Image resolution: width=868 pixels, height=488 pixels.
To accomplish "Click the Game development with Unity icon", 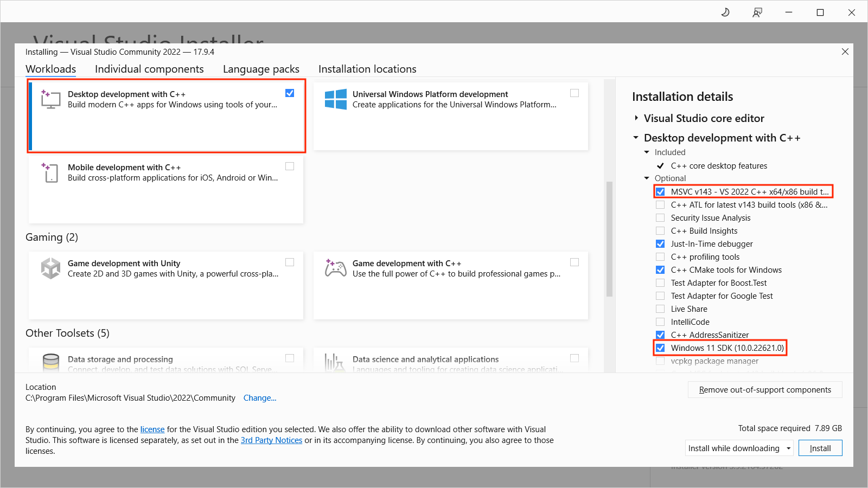I will [x=50, y=268].
